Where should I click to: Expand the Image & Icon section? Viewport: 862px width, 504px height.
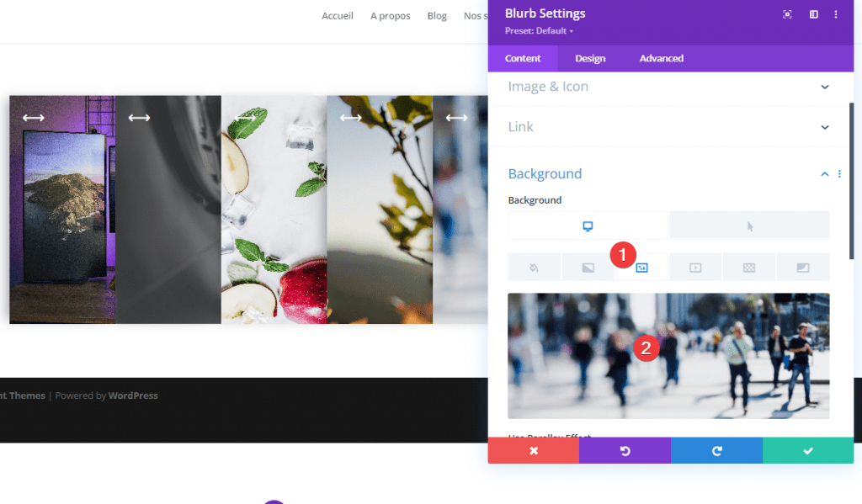(x=668, y=87)
